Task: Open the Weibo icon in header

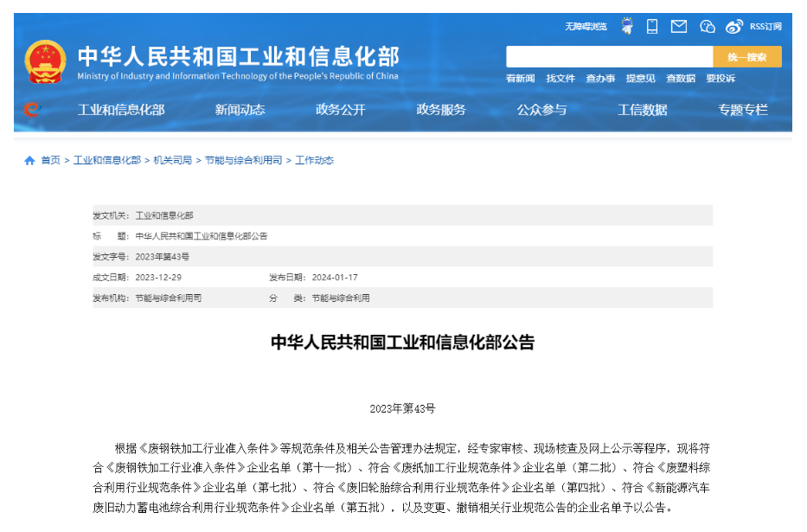Action: tap(734, 27)
